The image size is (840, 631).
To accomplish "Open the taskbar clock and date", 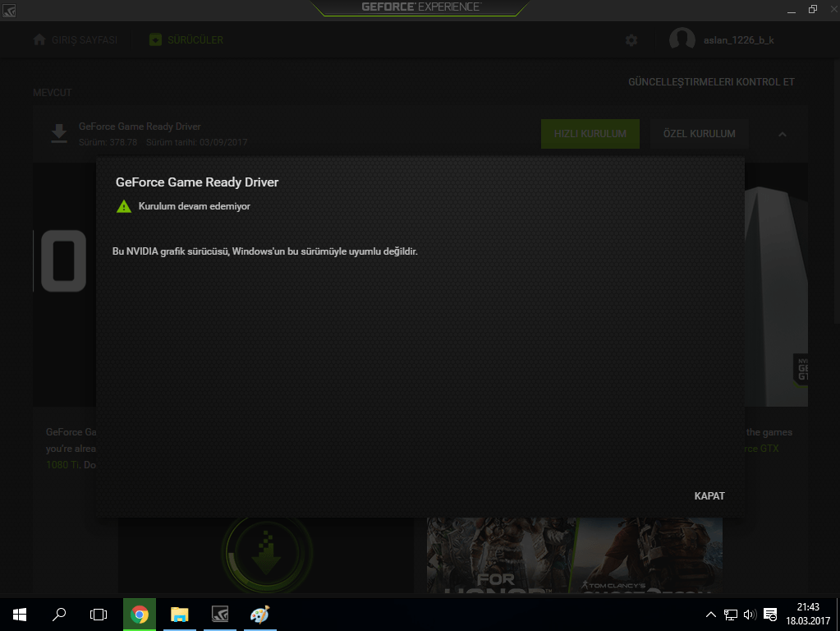I will [808, 614].
